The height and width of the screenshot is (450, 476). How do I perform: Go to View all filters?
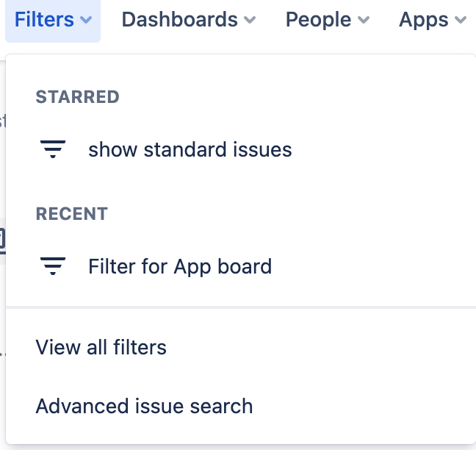pyautogui.click(x=101, y=347)
